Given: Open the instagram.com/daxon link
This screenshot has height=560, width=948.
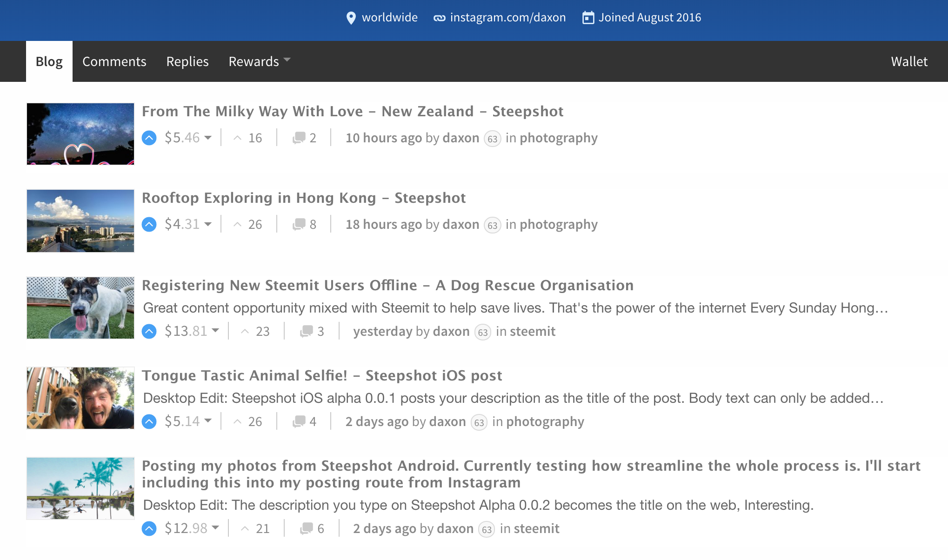Looking at the screenshot, I should pyautogui.click(x=508, y=18).
